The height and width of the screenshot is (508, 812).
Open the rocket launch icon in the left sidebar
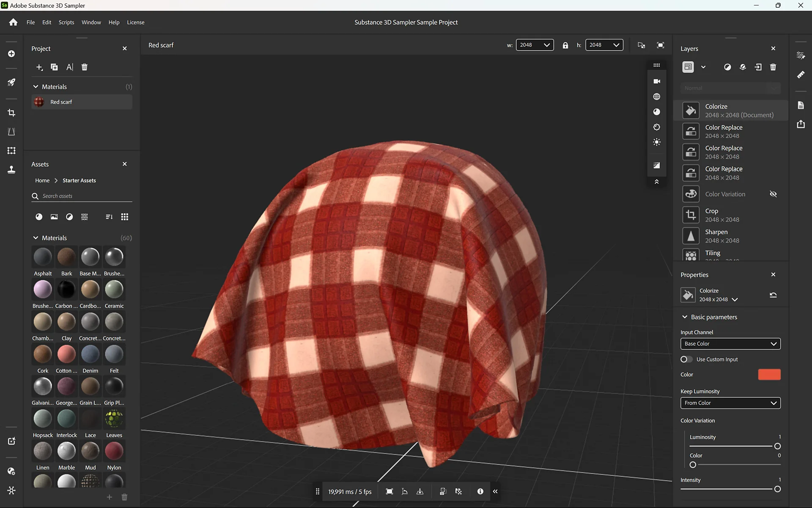(11, 82)
